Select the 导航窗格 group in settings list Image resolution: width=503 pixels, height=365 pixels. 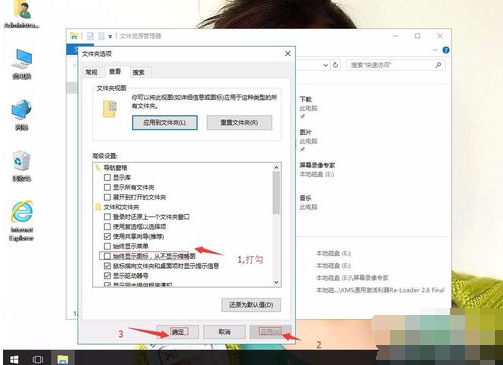[x=115, y=168]
